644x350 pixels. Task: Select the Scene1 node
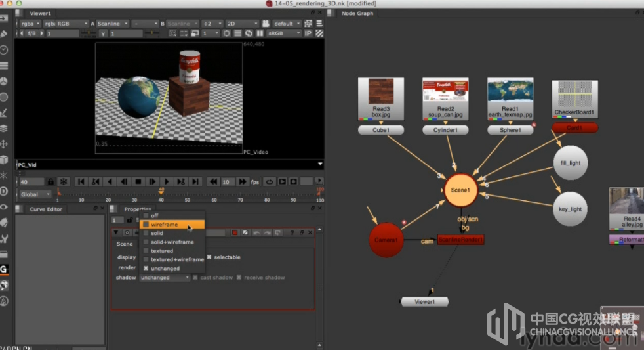[460, 190]
